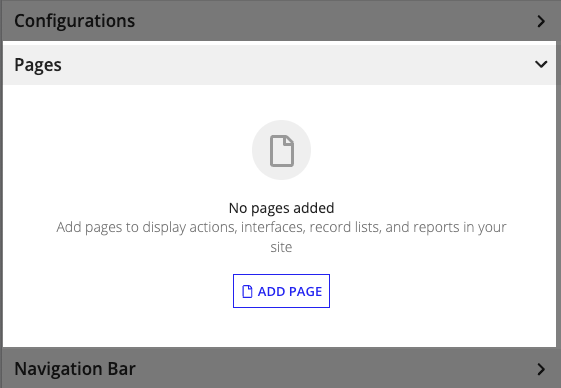
Task: Expand the Configurations section chevron
Action: (541, 21)
